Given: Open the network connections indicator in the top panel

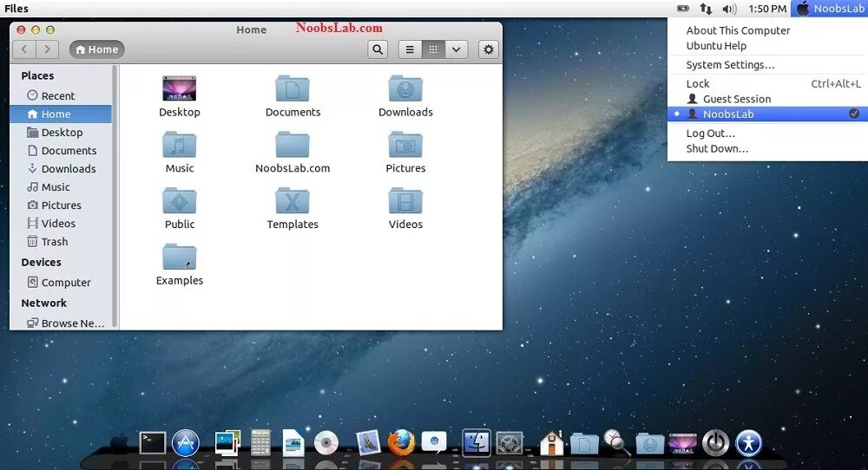Looking at the screenshot, I should point(706,9).
